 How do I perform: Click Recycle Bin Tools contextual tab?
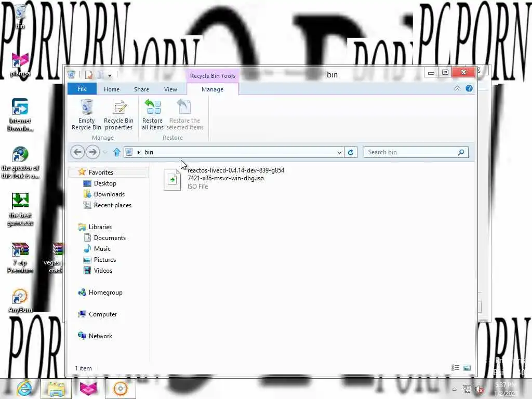point(212,76)
